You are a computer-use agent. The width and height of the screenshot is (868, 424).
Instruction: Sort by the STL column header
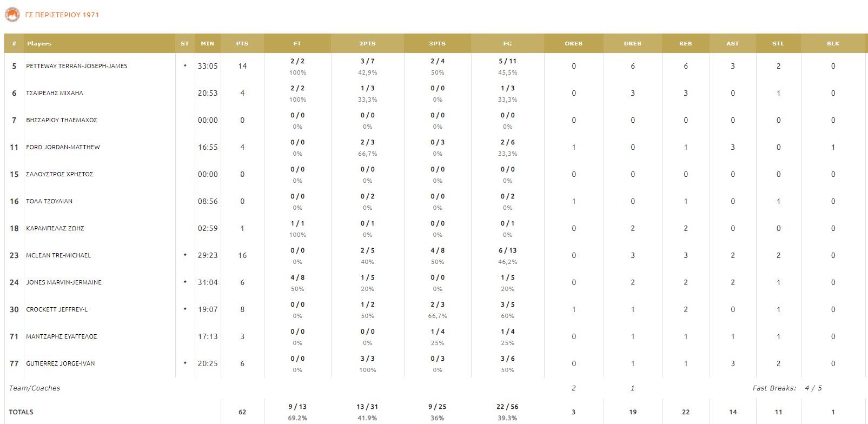(778, 43)
